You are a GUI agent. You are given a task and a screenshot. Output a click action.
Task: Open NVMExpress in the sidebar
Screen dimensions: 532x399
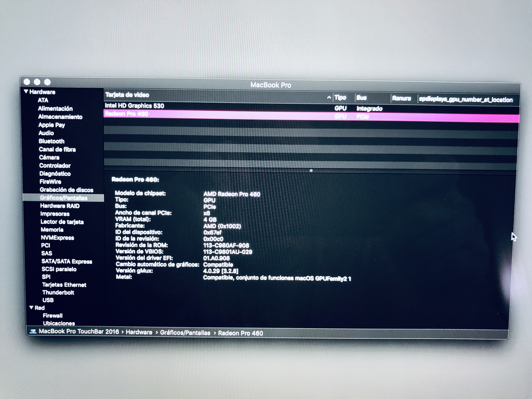click(x=58, y=238)
